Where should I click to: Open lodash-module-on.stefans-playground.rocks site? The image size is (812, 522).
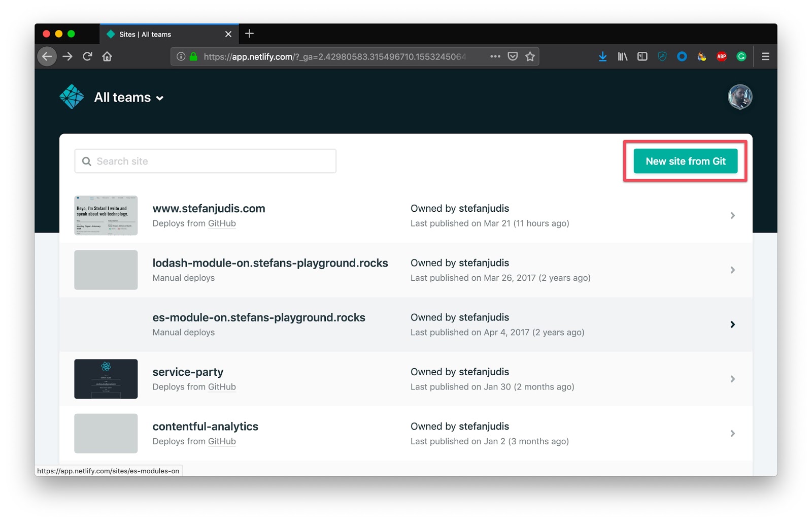pos(270,263)
